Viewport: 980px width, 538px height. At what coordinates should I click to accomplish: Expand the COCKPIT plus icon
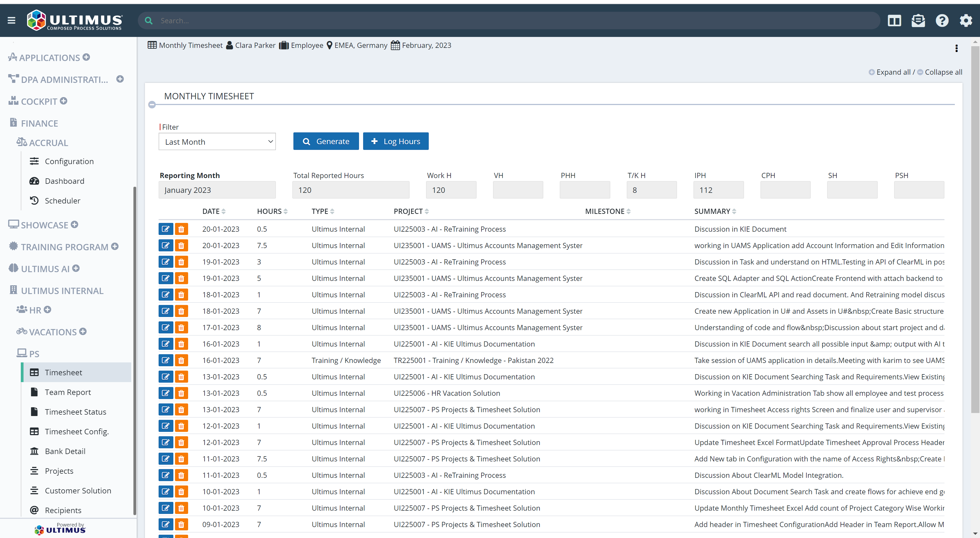tap(63, 101)
